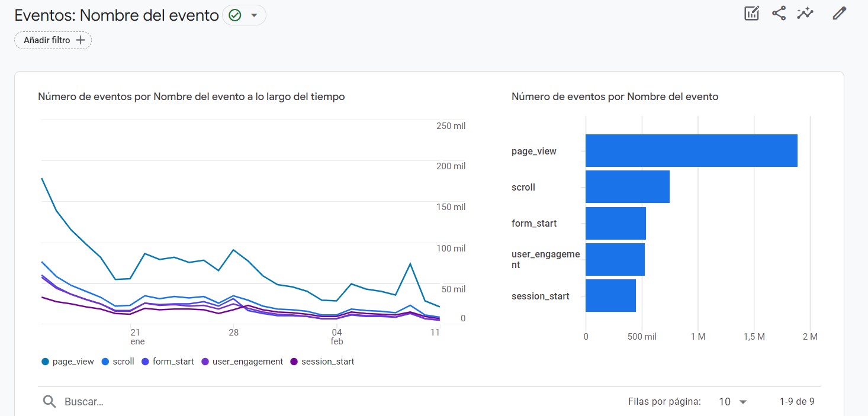Click the green check status icon
868x416 pixels.
pos(235,15)
